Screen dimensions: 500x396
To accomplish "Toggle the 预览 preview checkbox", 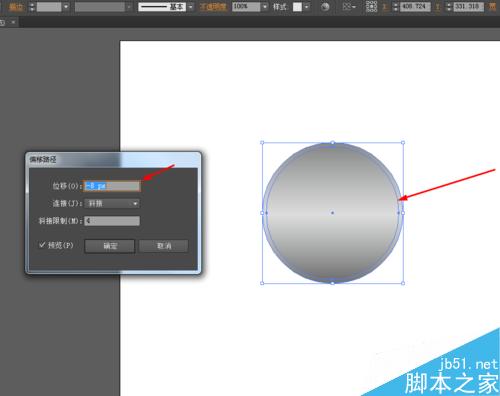I will click(x=42, y=245).
